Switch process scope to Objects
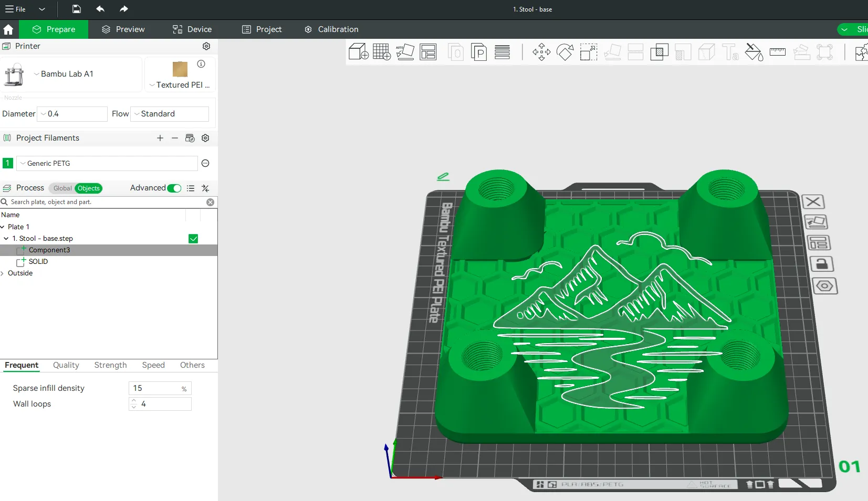 click(x=89, y=188)
